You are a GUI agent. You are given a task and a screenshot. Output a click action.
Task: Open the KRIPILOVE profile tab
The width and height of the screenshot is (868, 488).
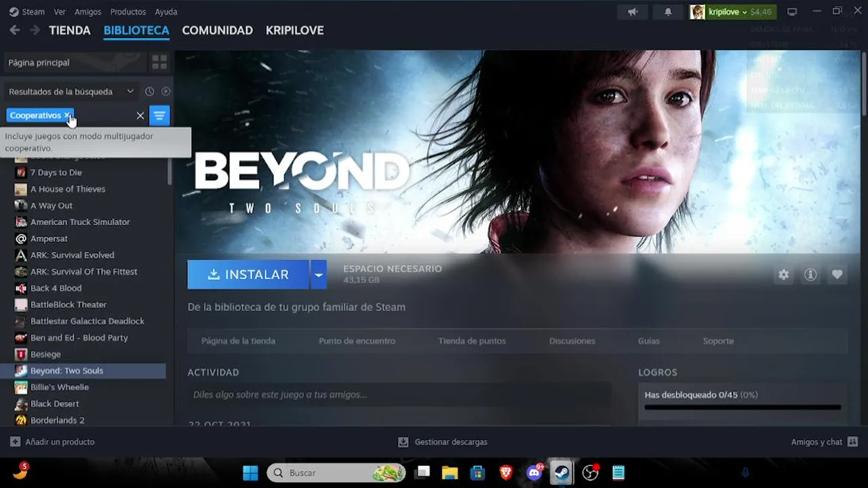[x=294, y=30]
